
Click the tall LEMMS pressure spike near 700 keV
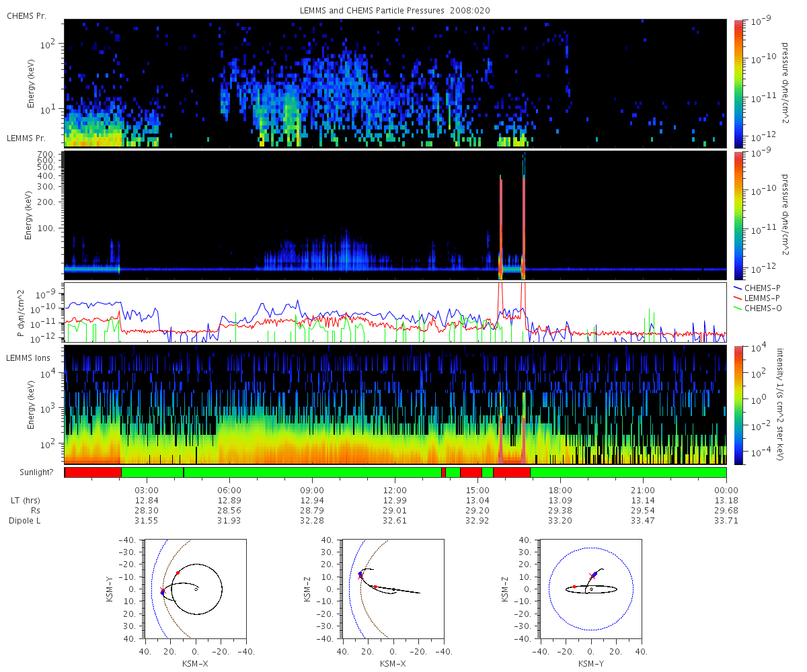point(524,215)
